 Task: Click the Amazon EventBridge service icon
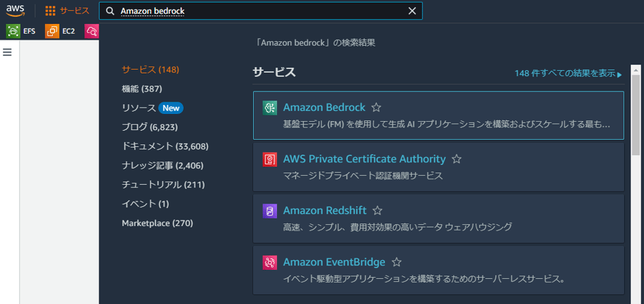(x=270, y=262)
